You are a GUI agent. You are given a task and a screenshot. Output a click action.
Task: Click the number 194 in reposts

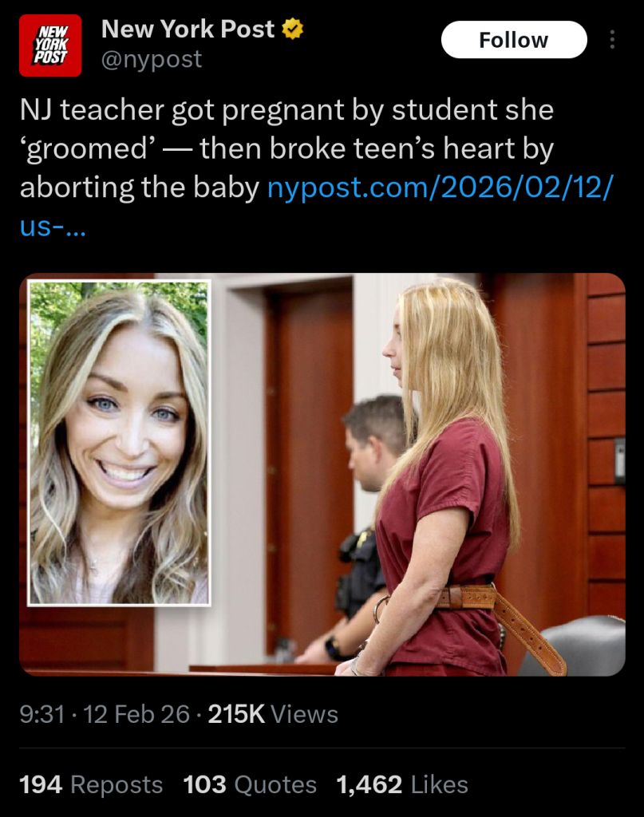click(x=41, y=785)
